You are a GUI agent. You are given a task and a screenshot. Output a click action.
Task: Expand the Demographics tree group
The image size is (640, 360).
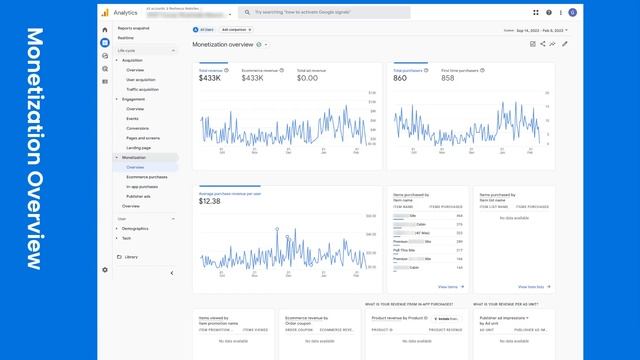(117, 229)
